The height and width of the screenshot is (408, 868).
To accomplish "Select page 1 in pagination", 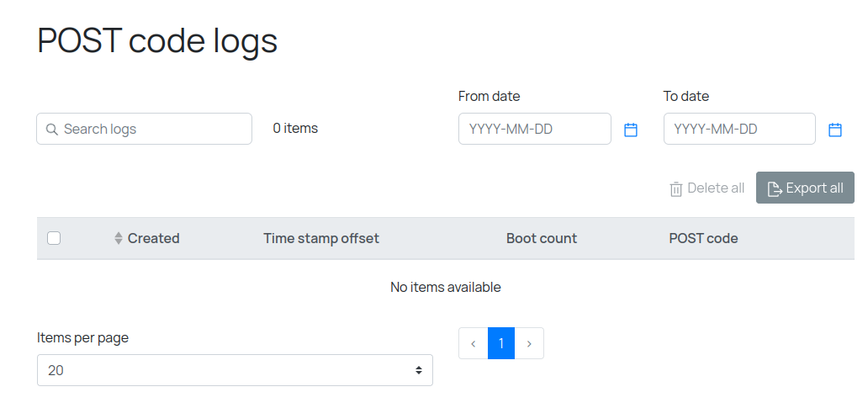I will pos(501,343).
